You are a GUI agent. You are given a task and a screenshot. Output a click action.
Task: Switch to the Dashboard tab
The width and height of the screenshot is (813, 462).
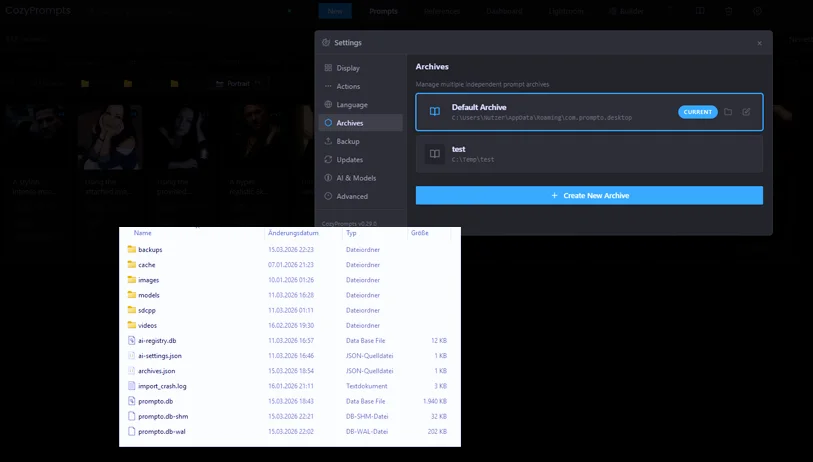[504, 11]
